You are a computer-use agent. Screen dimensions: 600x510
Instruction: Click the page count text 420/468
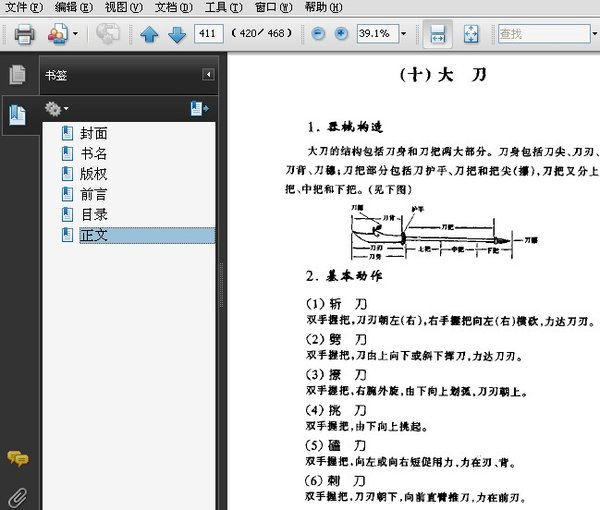(262, 34)
